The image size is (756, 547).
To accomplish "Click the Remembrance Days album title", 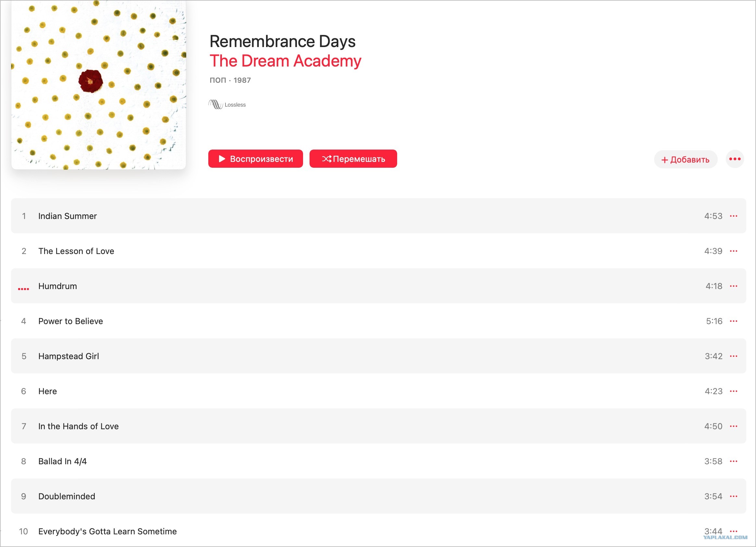I will coord(282,42).
